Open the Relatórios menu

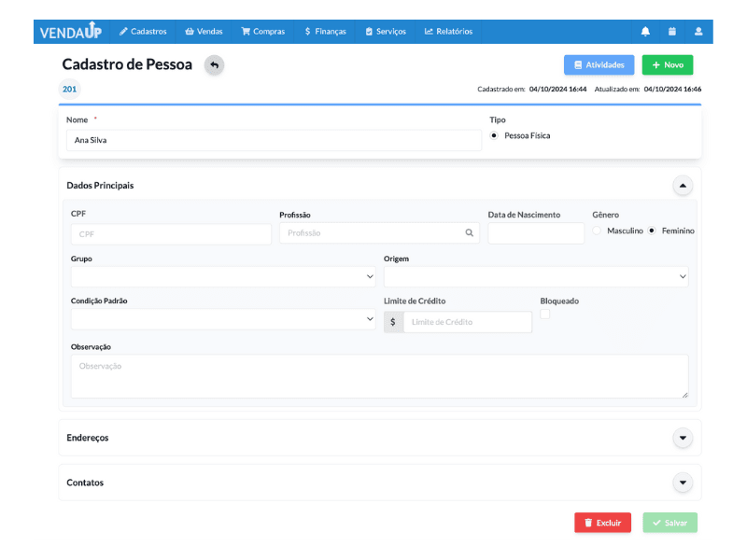[x=448, y=32]
